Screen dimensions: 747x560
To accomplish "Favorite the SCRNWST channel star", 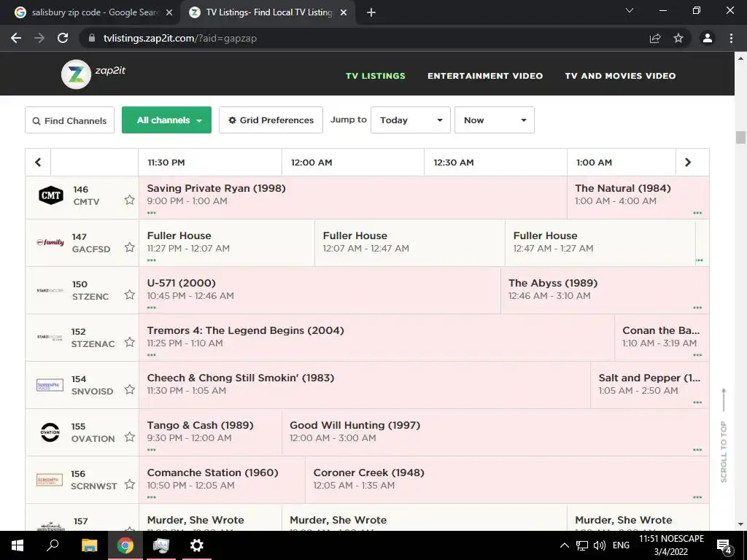I will click(x=130, y=484).
